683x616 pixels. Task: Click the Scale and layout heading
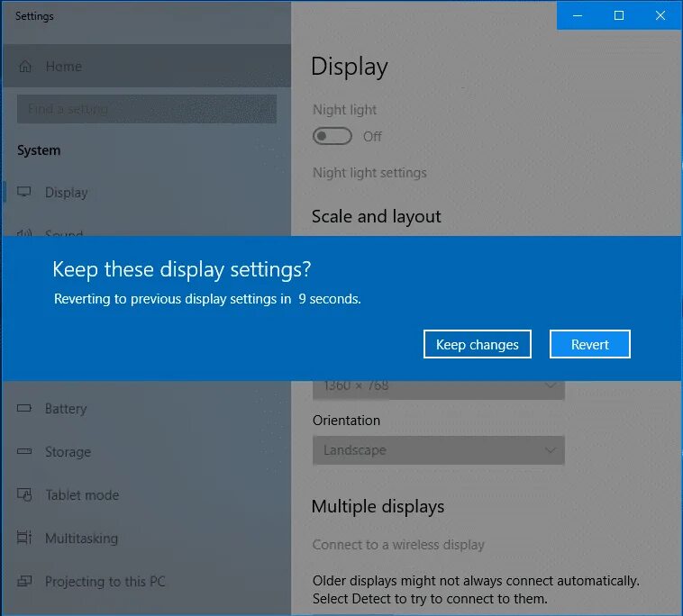[x=377, y=216]
